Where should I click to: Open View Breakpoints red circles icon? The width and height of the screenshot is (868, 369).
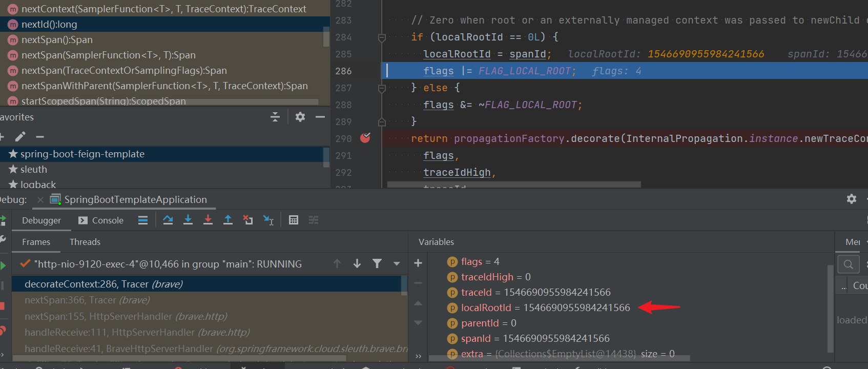point(3,331)
